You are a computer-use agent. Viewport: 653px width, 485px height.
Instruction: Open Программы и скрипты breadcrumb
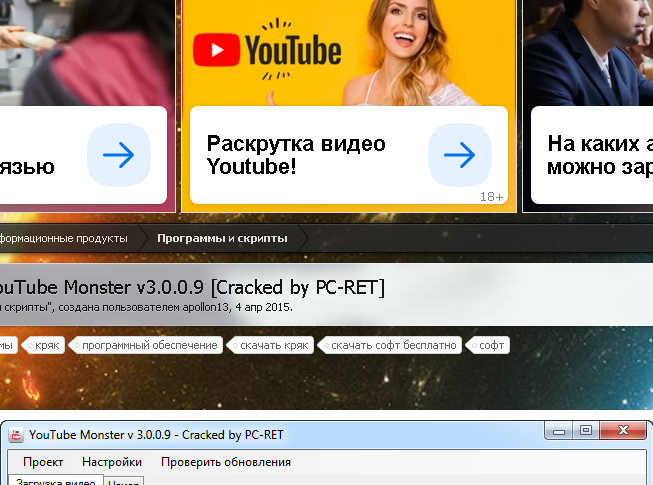pyautogui.click(x=222, y=238)
